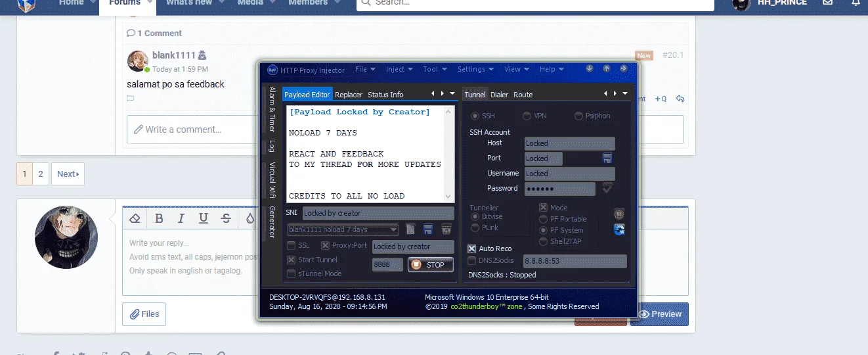
Task: Open the Tool menu dropdown
Action: [435, 69]
